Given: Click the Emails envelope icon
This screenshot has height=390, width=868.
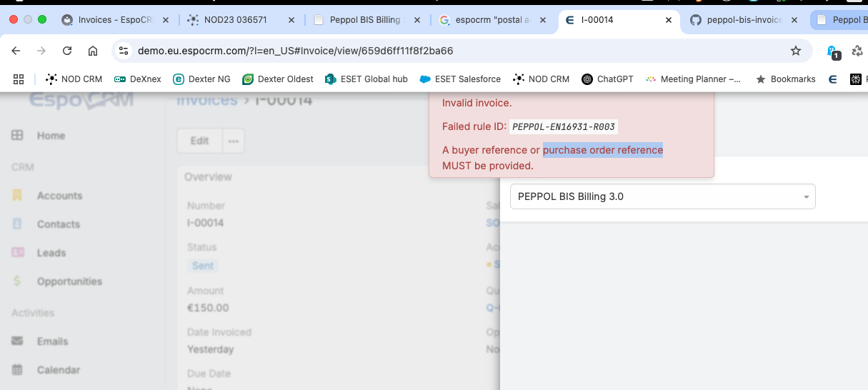Looking at the screenshot, I should click(18, 341).
